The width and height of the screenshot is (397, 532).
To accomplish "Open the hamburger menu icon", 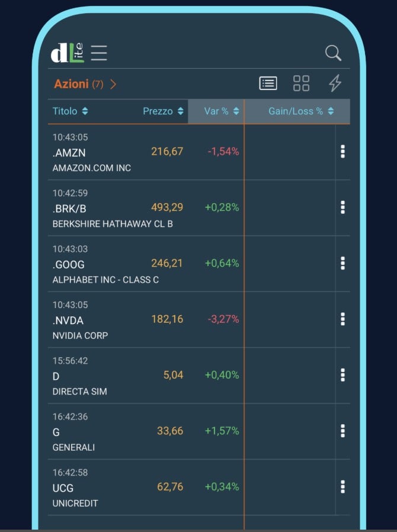I will tap(99, 53).
